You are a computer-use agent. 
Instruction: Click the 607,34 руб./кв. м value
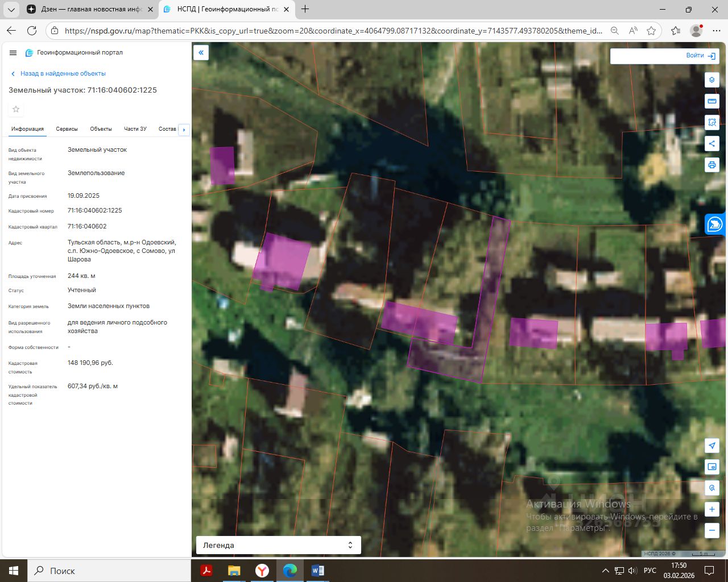tap(93, 386)
